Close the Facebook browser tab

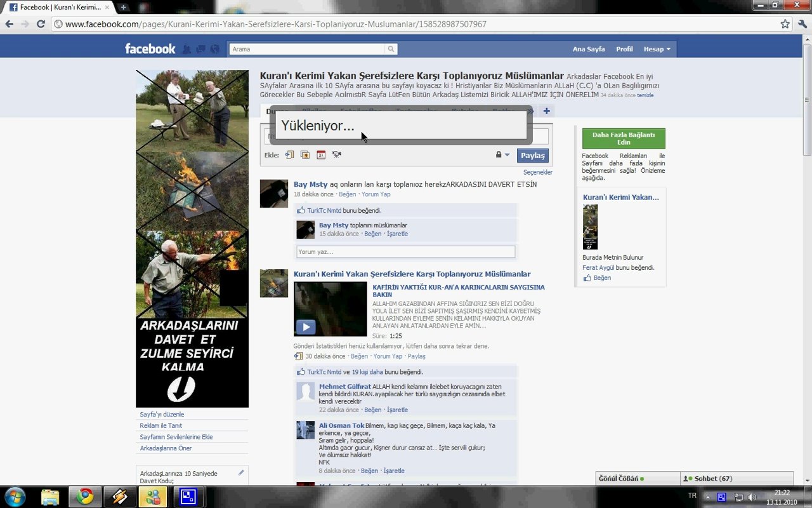point(107,8)
